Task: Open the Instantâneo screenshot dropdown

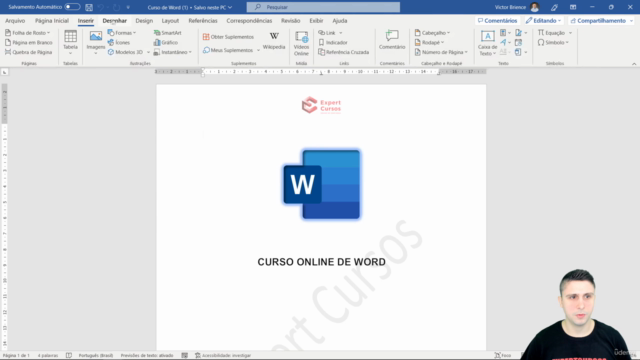Action: pyautogui.click(x=173, y=52)
